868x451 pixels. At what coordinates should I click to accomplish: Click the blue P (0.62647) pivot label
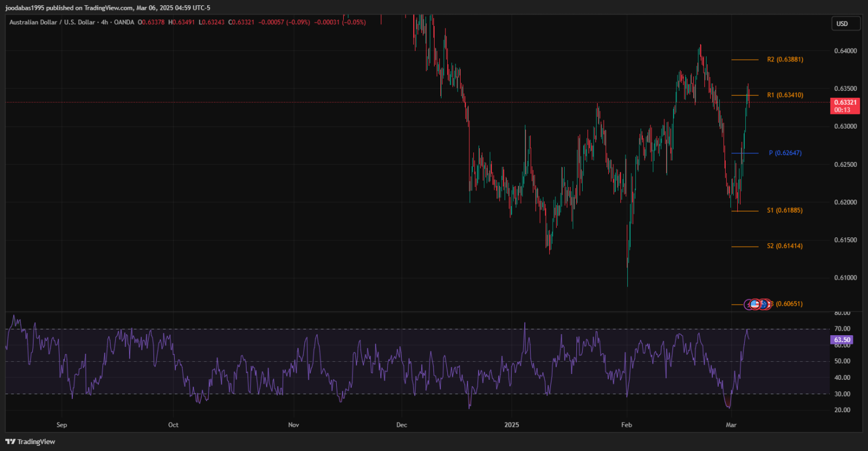[x=785, y=153]
